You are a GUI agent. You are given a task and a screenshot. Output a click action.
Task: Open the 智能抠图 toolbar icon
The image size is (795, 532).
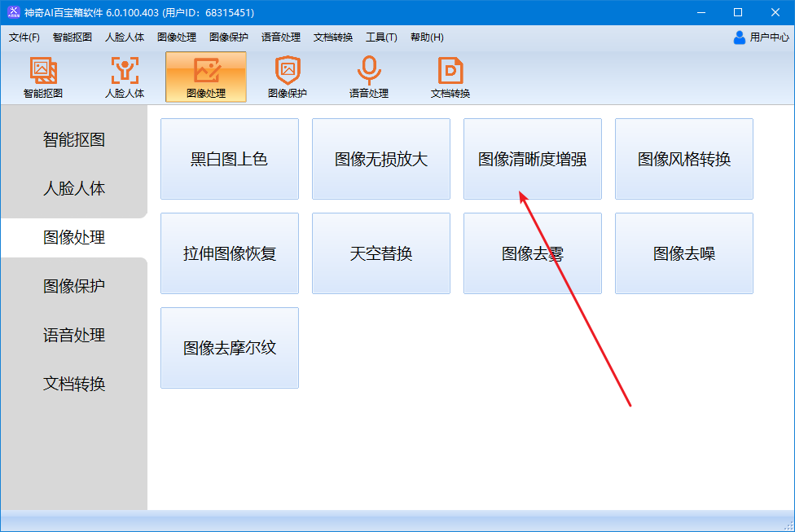[43, 77]
